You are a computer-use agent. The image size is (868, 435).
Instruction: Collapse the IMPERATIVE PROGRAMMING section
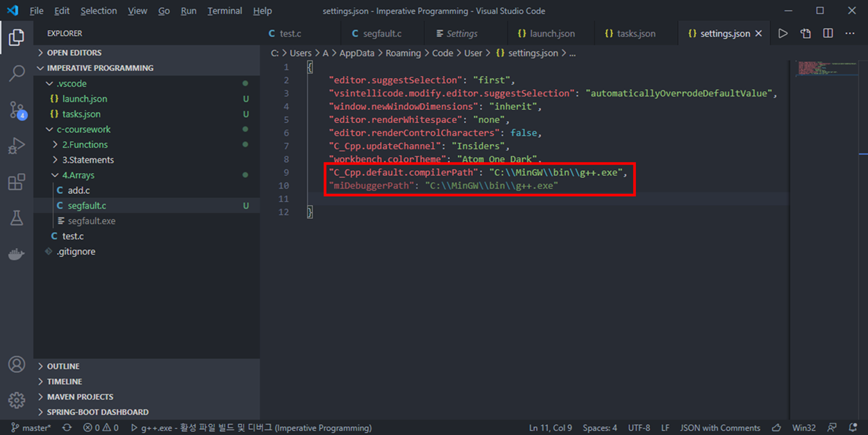[147, 68]
